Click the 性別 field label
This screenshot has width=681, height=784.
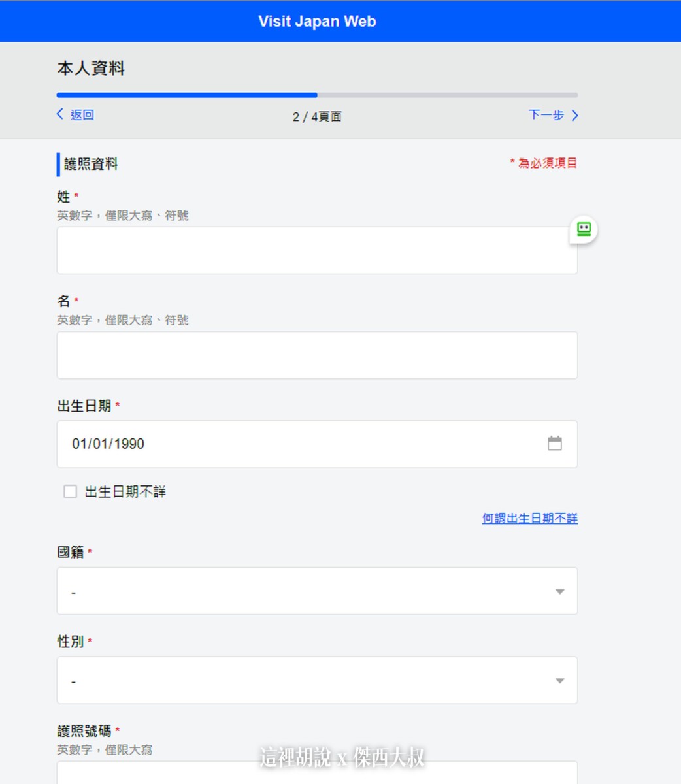pyautogui.click(x=71, y=642)
